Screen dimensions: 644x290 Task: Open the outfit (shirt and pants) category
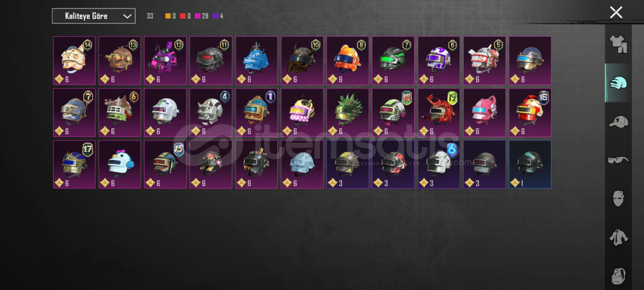[x=619, y=44]
